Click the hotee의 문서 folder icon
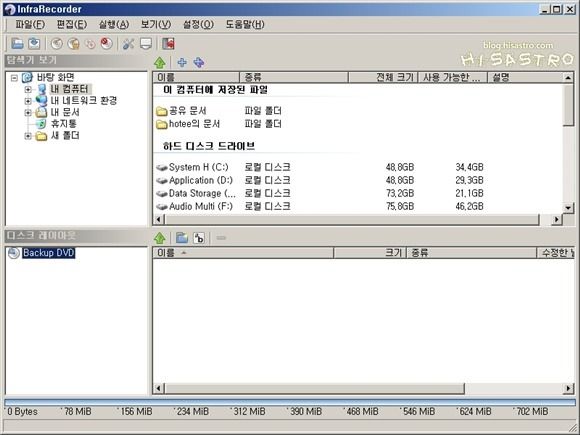Image resolution: width=580 pixels, height=435 pixels. pyautogui.click(x=162, y=124)
